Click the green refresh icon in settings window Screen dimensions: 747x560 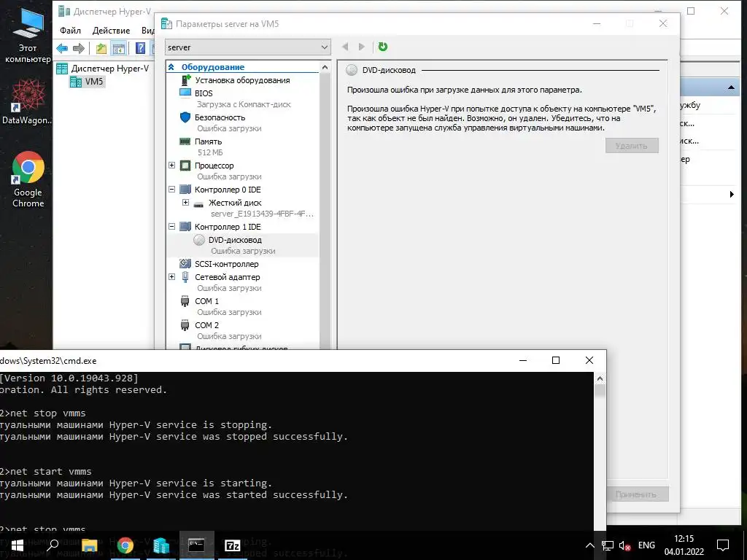382,47
